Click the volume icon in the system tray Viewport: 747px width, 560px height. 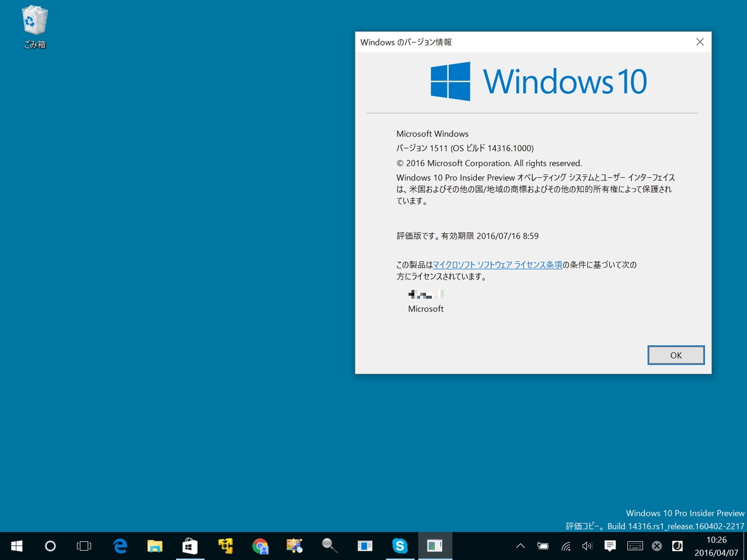click(x=587, y=545)
